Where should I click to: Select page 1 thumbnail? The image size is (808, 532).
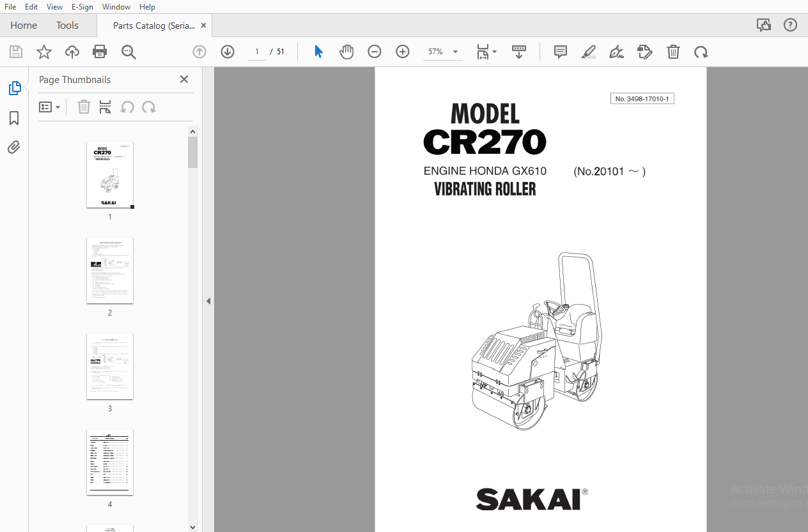pos(110,175)
